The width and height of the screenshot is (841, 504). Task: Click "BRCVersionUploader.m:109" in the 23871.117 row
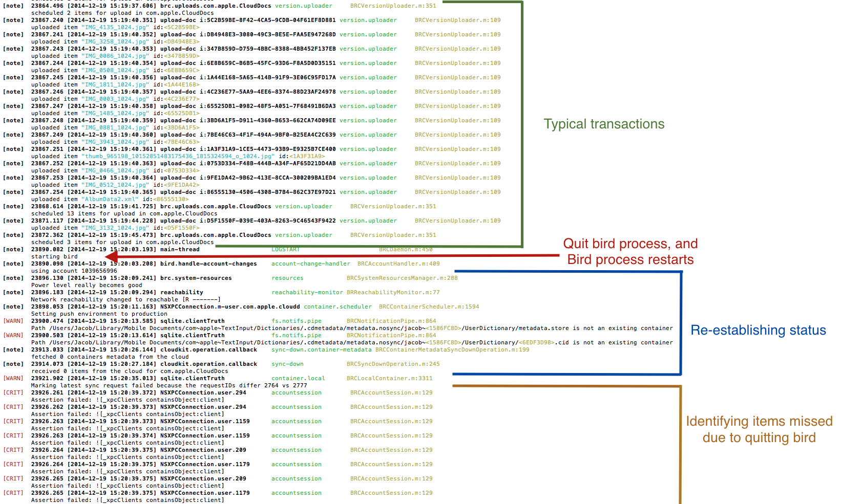coord(458,221)
